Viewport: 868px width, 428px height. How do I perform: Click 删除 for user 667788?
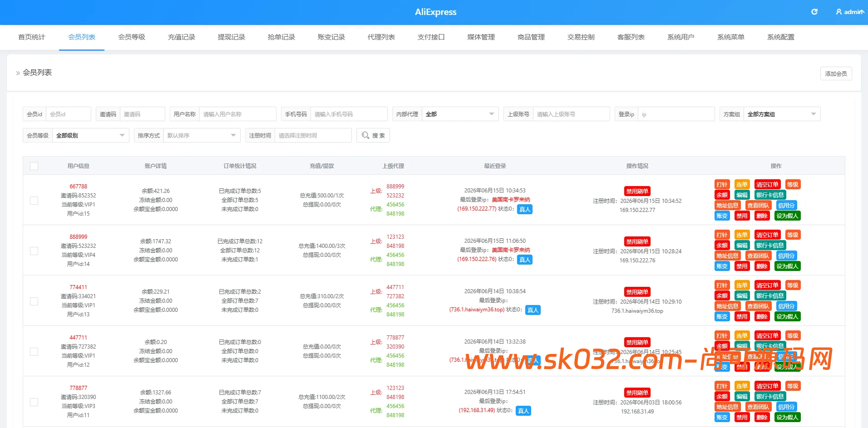tap(762, 216)
